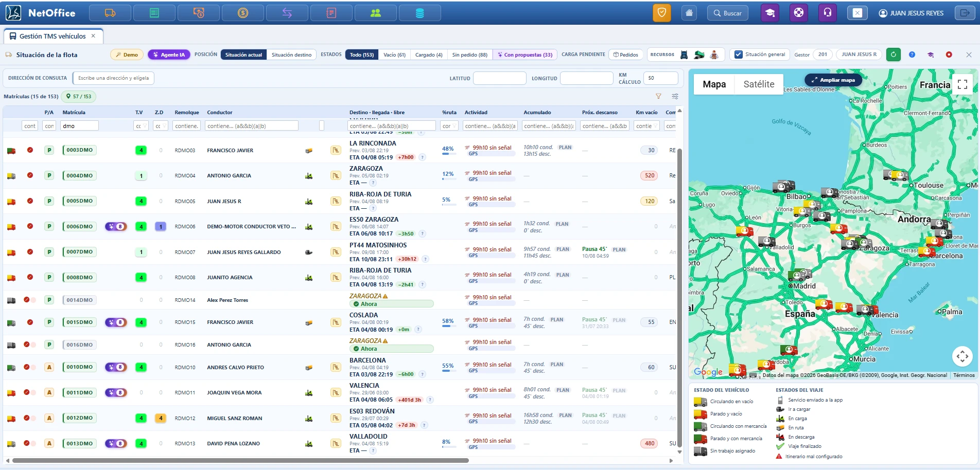Open Pedidos pending load button
Viewport: 980px width, 470px height.
pyautogui.click(x=626, y=55)
